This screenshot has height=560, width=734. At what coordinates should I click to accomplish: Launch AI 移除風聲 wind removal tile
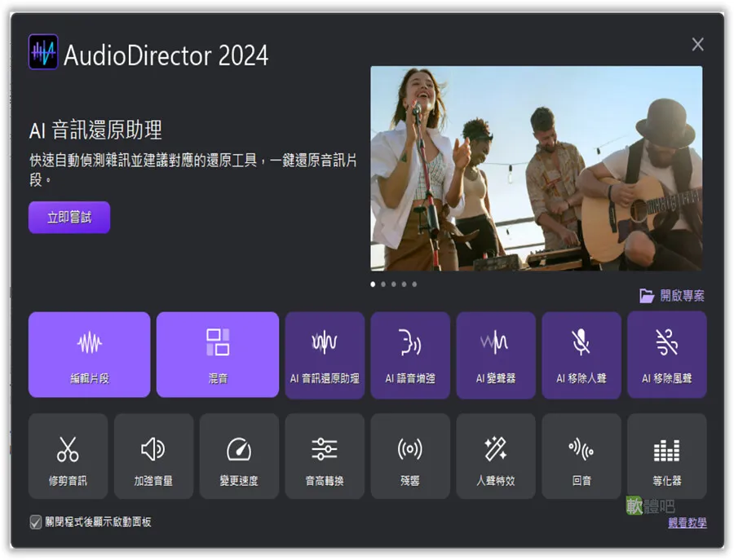coord(667,355)
